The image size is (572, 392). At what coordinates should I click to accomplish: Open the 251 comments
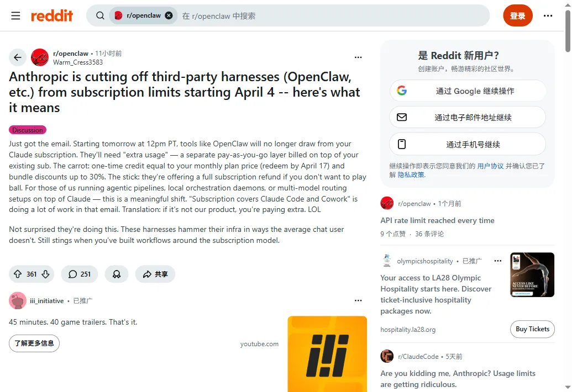(79, 274)
